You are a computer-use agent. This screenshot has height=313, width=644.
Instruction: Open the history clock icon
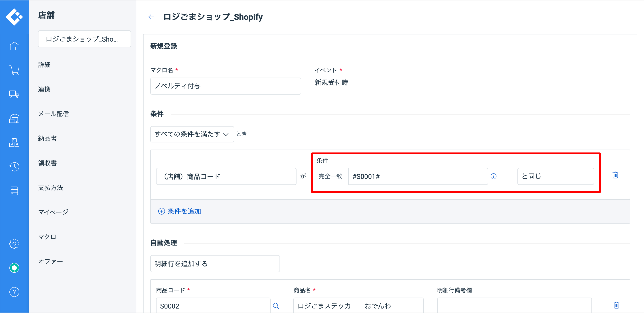click(14, 167)
